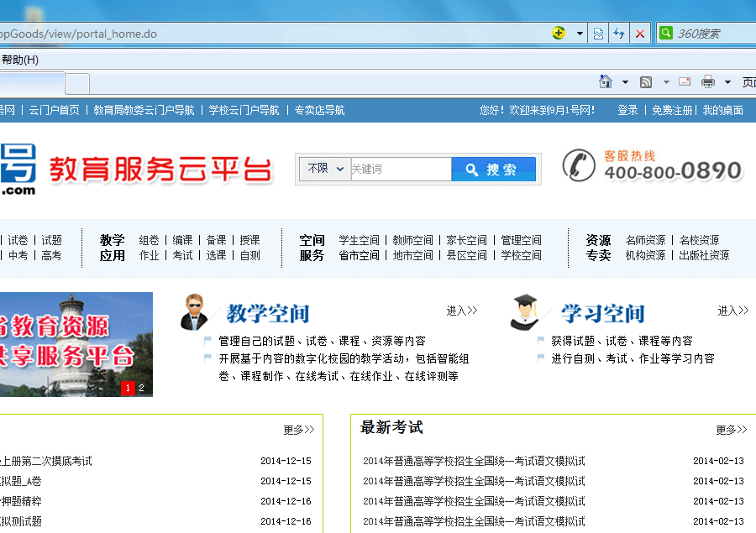This screenshot has width=756, height=533.
Task: Switch banner to slide 2
Action: click(x=141, y=388)
